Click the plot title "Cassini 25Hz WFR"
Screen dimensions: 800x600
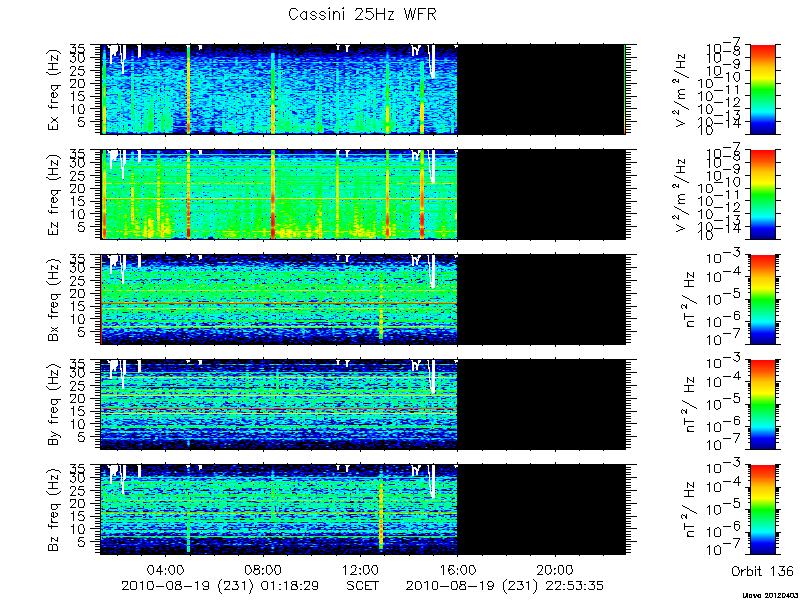click(x=362, y=14)
